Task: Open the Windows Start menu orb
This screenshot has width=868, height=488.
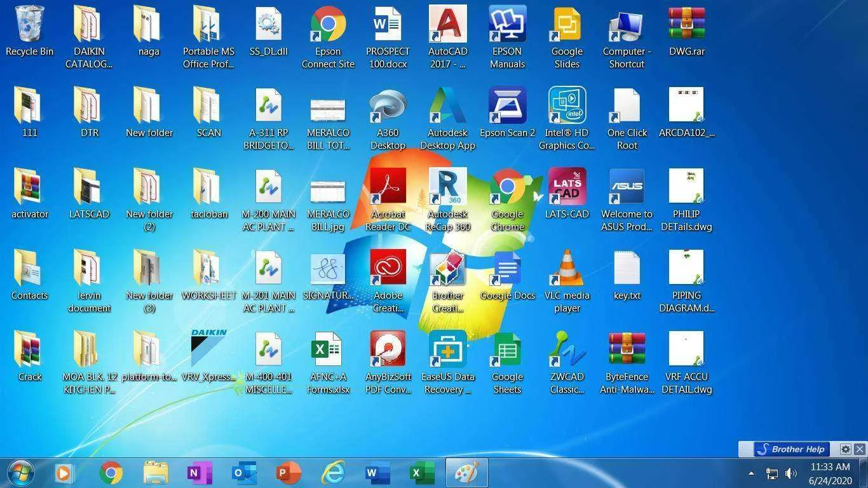Action: click(x=20, y=473)
